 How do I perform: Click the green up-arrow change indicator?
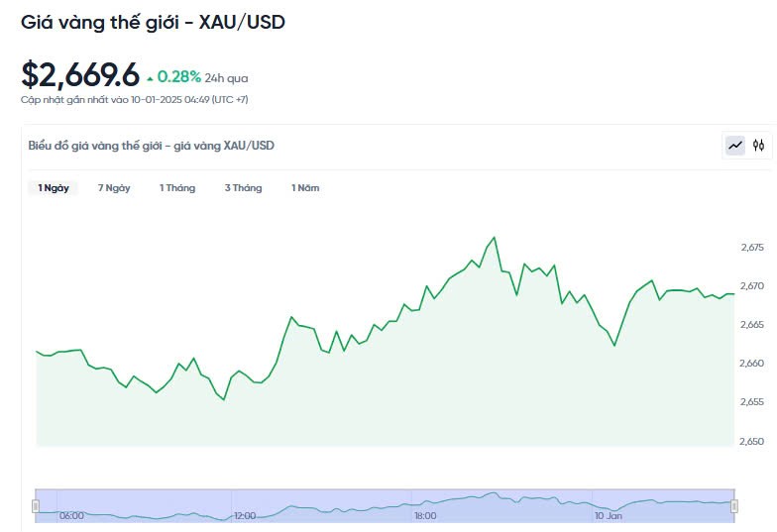click(x=150, y=77)
